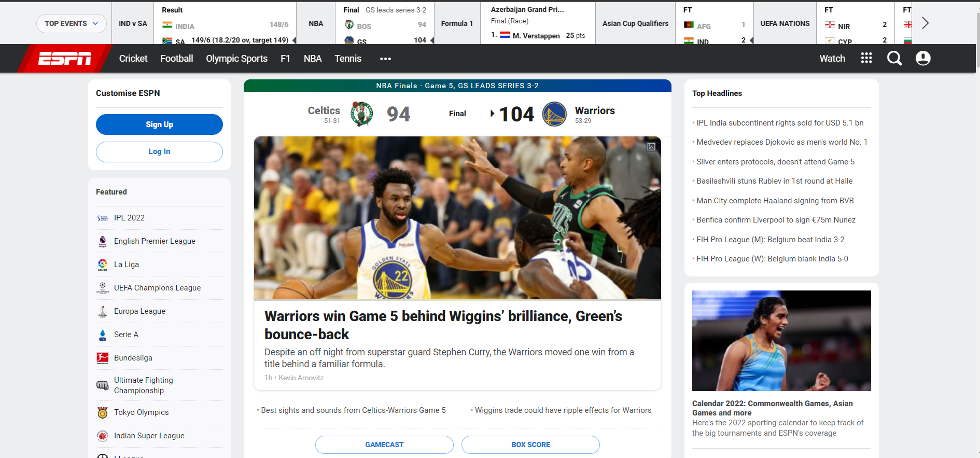Click the Warriors team logo
980x458 pixels.
[554, 114]
